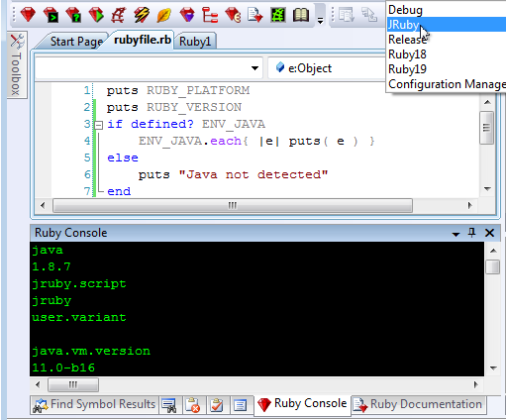Click RUBY_VERSION on code line 2
This screenshot has height=420, width=506.
pos(194,107)
